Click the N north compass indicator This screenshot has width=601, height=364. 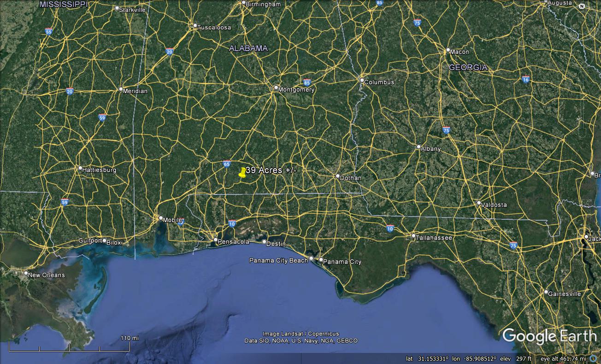[x=582, y=6]
